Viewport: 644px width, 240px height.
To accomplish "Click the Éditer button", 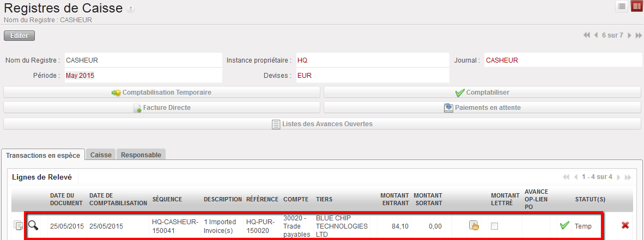I will pyautogui.click(x=19, y=36).
